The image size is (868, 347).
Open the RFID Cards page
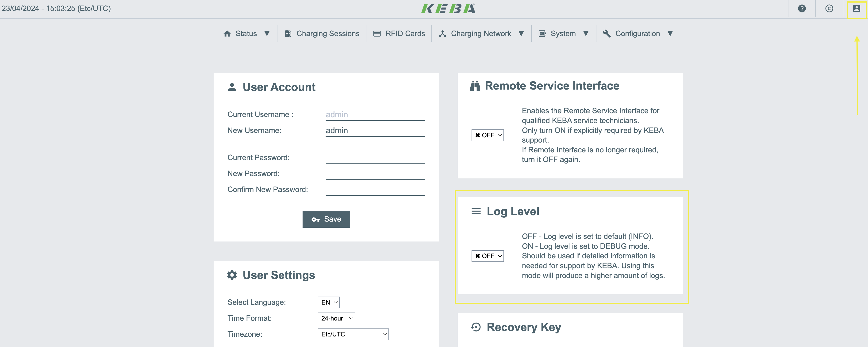coord(405,34)
